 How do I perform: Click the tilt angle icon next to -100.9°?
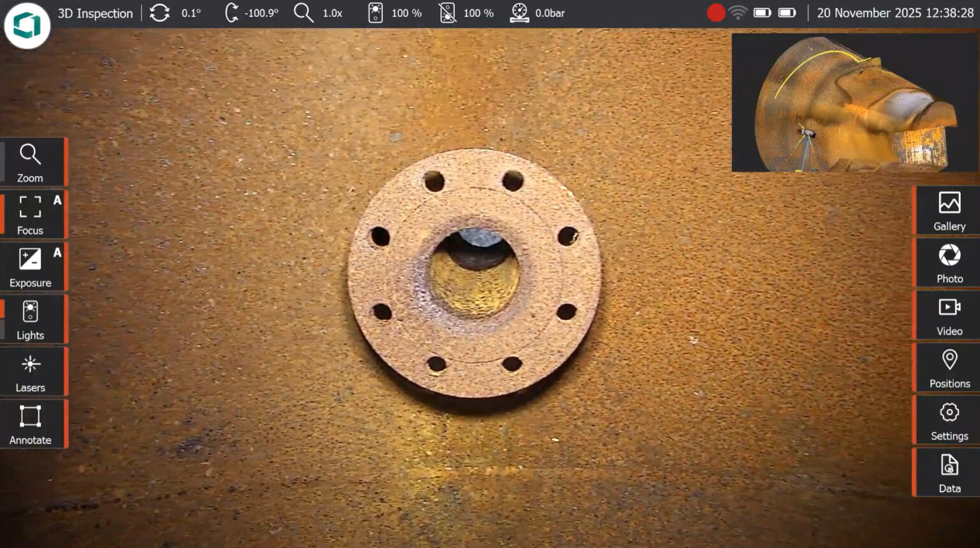232,13
